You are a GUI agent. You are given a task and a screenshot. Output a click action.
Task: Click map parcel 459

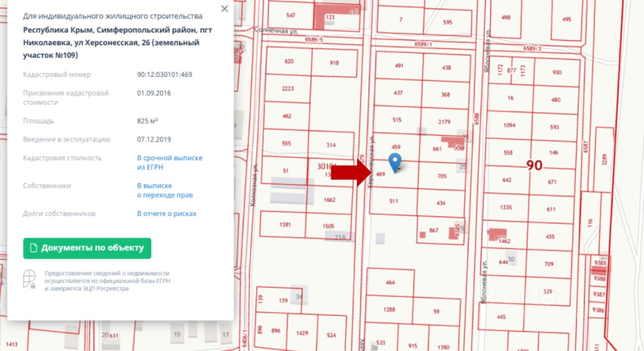pos(395,147)
